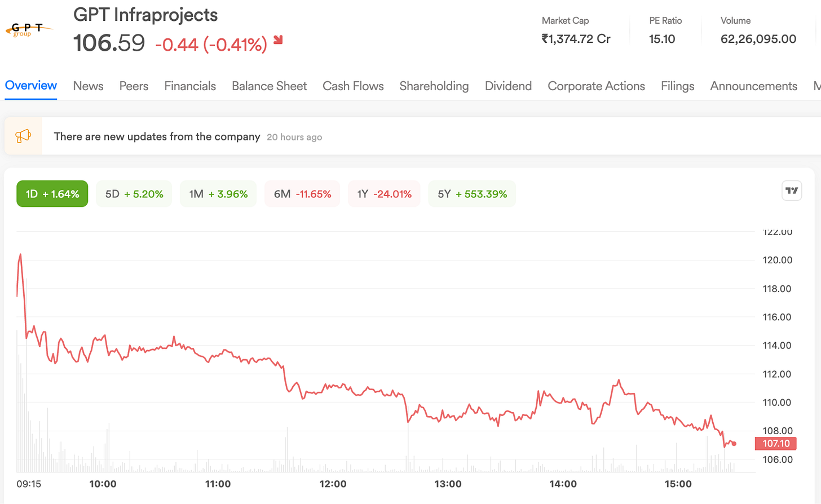821x504 pixels.
Task: Open the Corporate Actions tab
Action: pos(596,86)
